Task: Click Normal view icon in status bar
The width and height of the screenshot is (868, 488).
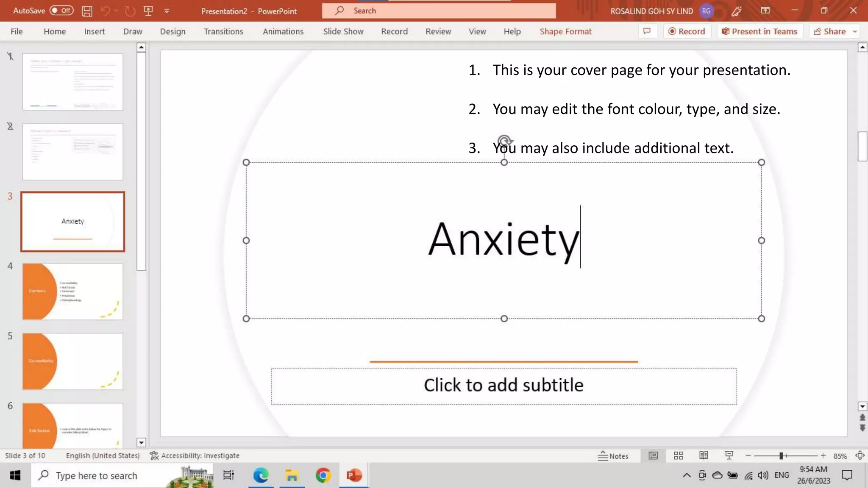Action: [x=653, y=456]
